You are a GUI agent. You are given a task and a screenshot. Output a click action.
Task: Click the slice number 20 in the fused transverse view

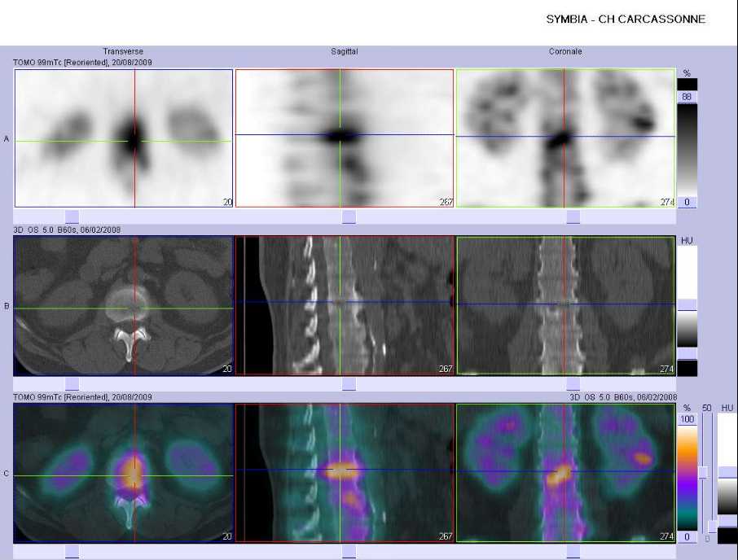[x=227, y=536]
